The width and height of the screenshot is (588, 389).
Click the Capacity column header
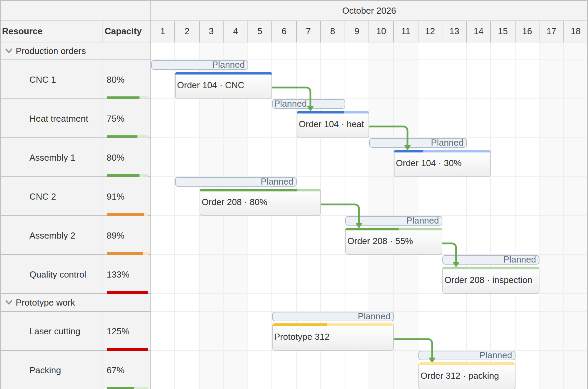(127, 31)
